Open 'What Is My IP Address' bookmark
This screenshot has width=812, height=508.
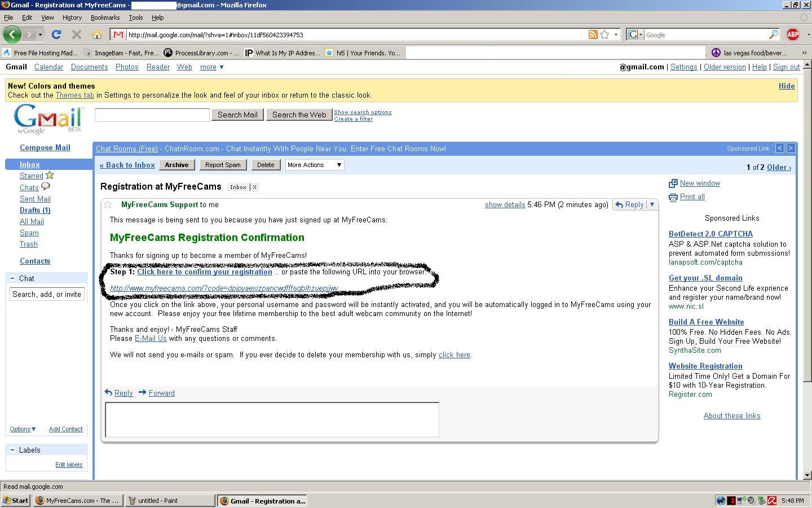[282, 52]
